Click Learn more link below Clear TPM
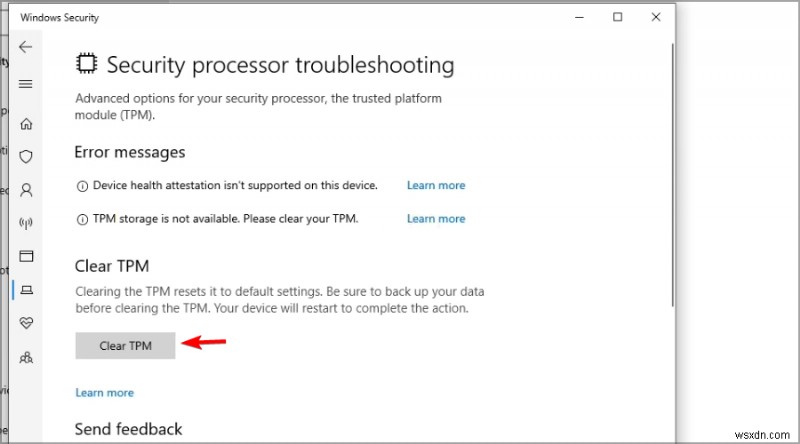 tap(104, 393)
